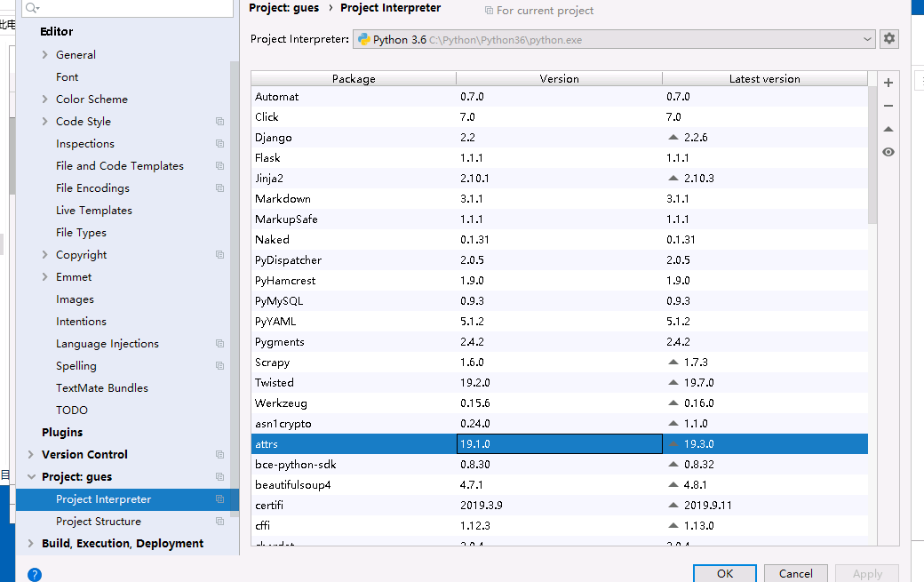Toggle show early releases eye icon
The image size is (924, 582).
[888, 152]
